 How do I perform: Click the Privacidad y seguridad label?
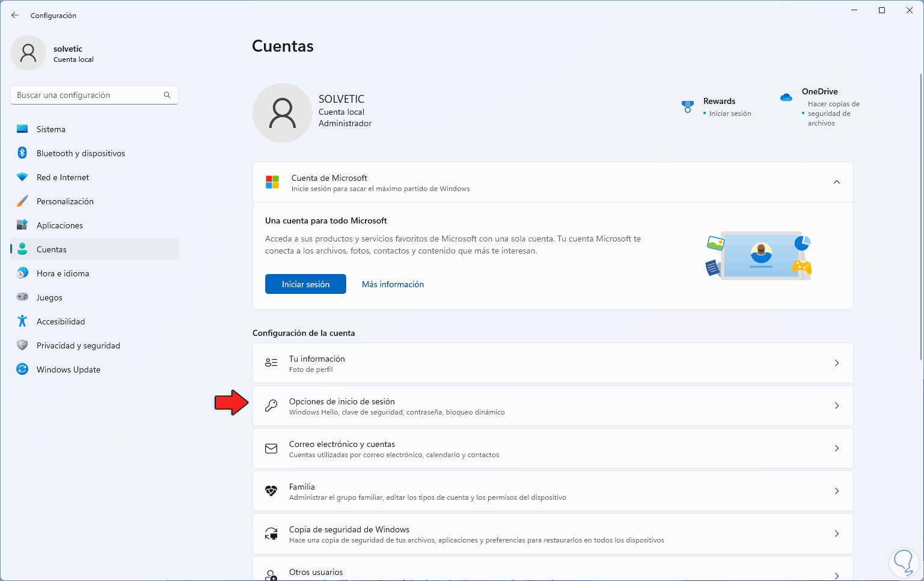point(78,345)
